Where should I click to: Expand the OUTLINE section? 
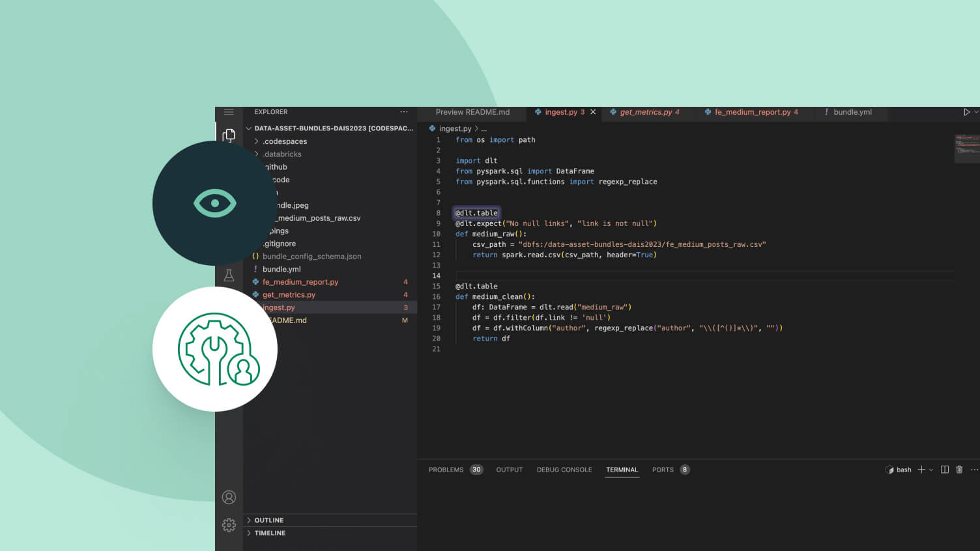pos(269,520)
